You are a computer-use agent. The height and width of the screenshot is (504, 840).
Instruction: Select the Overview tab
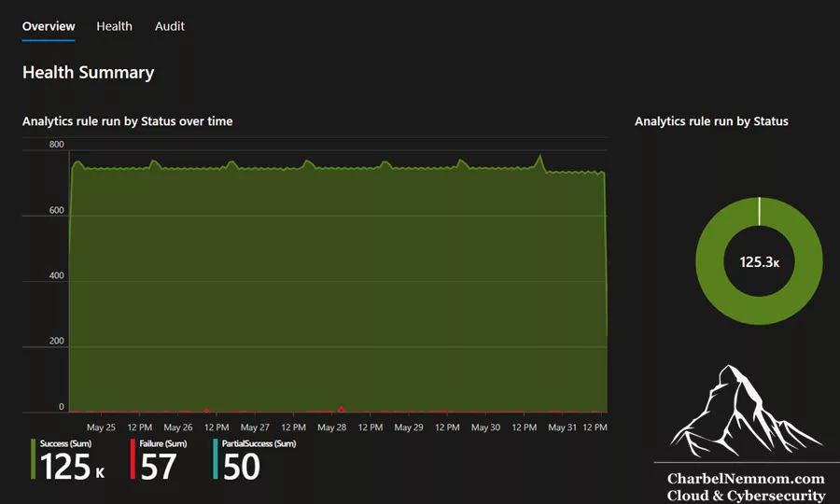[x=49, y=26]
